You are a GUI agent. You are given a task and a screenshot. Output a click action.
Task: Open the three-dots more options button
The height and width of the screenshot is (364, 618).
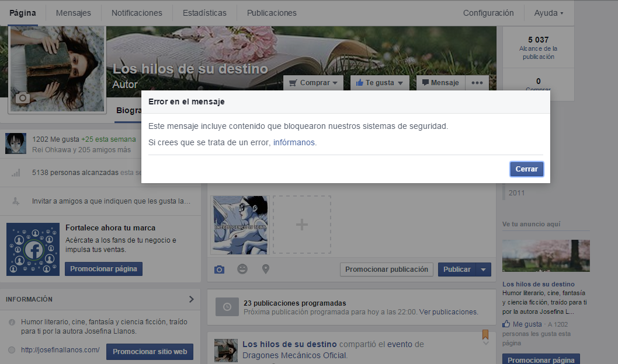[477, 83]
